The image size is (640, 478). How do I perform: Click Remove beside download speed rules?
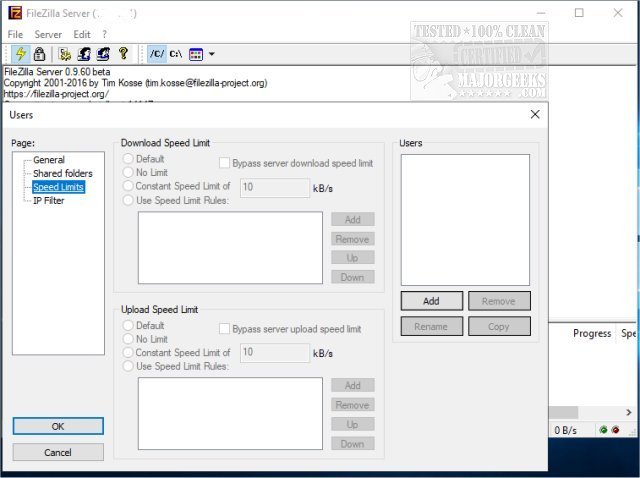click(353, 239)
